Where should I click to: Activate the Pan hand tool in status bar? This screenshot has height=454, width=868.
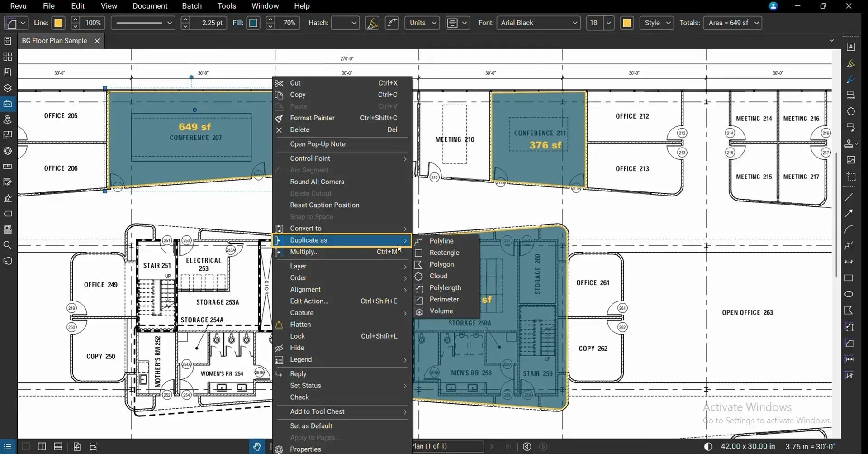pos(257,447)
